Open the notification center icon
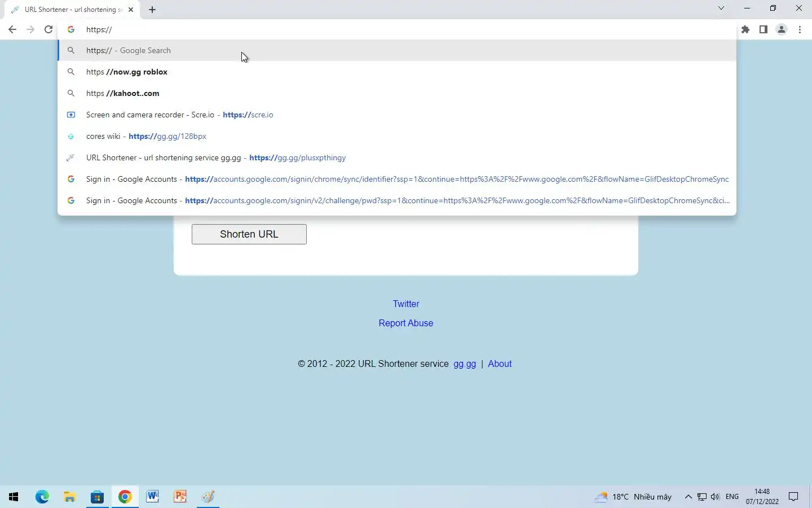 pos(793,497)
